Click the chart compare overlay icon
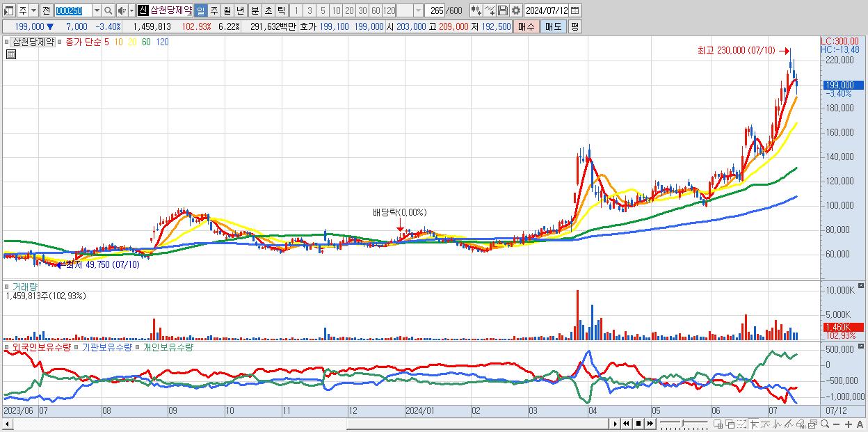Image resolution: width=868 pixels, height=432 pixels. pyautogui.click(x=813, y=424)
